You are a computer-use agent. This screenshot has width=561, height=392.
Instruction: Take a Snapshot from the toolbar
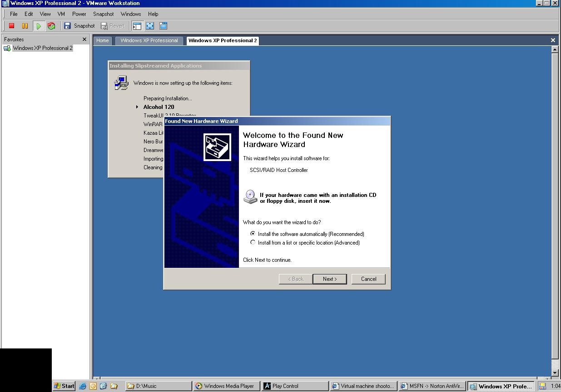click(x=79, y=26)
